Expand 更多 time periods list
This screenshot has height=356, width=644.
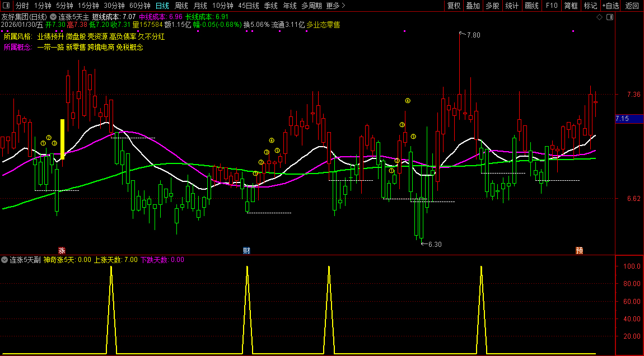point(335,6)
